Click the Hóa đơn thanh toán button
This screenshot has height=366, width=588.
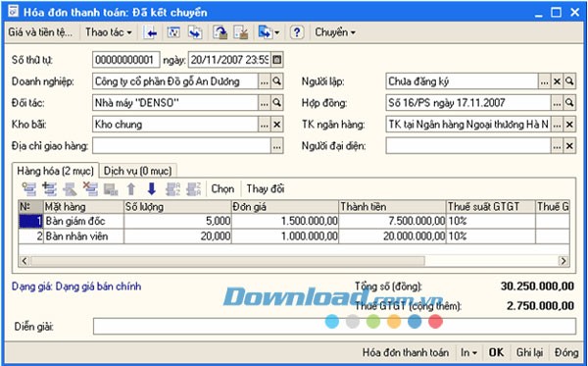tap(406, 353)
